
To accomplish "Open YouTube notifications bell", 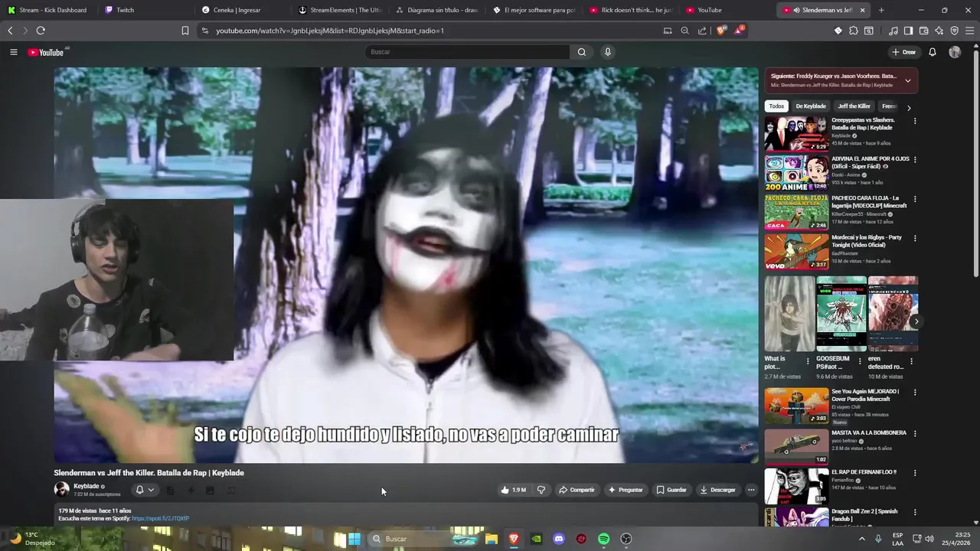I will (933, 52).
